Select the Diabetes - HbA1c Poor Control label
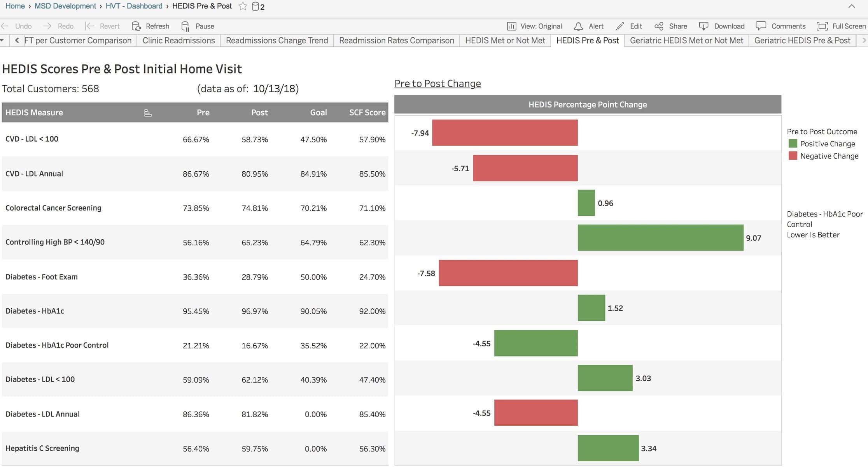The height and width of the screenshot is (471, 868). point(57,345)
